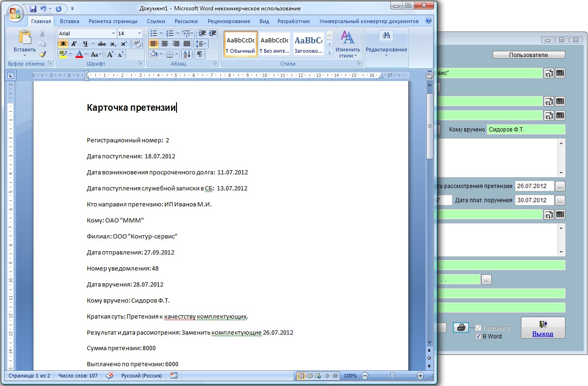Click the print button in the claim form

point(461,327)
